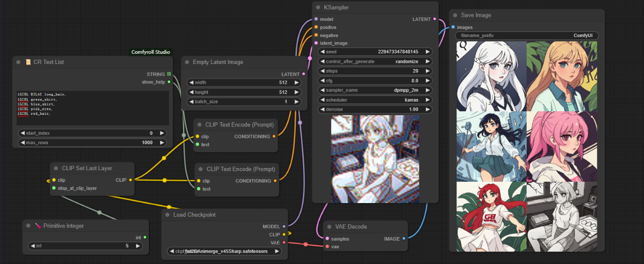
Task: Open the scheduler dropdown set to karras
Action: tap(375, 100)
